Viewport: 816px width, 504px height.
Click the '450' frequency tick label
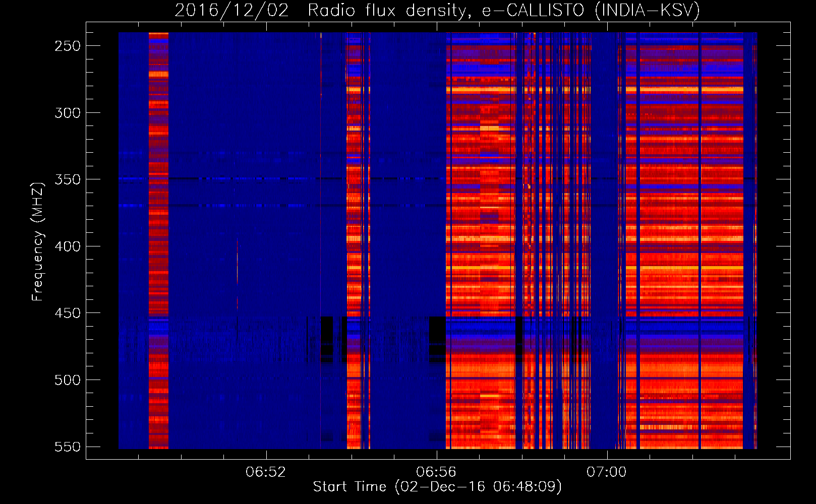(x=68, y=313)
